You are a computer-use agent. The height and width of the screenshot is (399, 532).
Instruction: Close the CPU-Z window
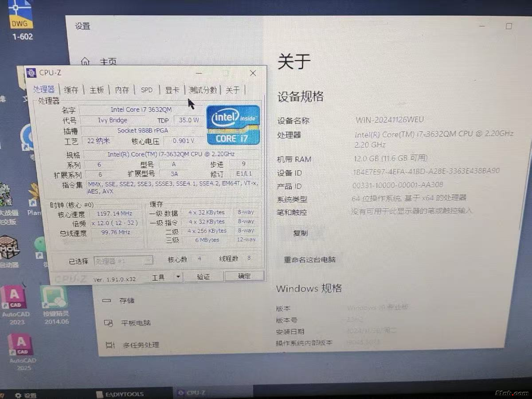253,73
